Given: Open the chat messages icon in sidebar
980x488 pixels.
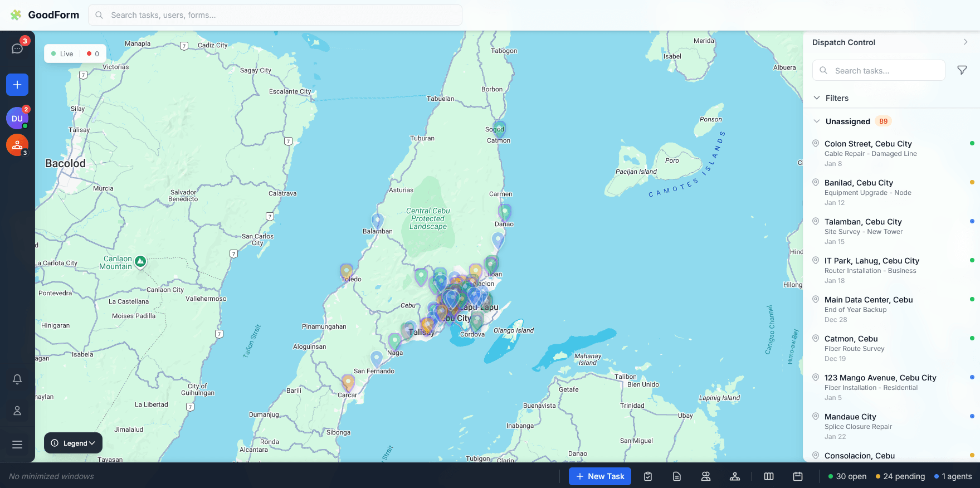Looking at the screenshot, I should pos(17,48).
